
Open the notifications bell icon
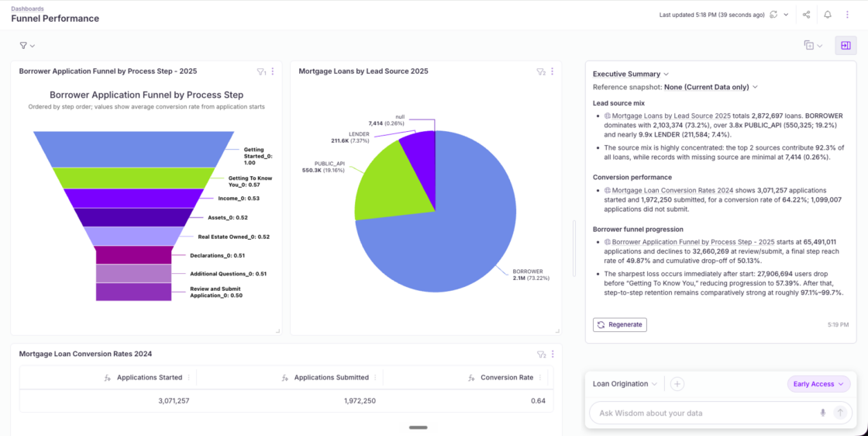(x=828, y=15)
